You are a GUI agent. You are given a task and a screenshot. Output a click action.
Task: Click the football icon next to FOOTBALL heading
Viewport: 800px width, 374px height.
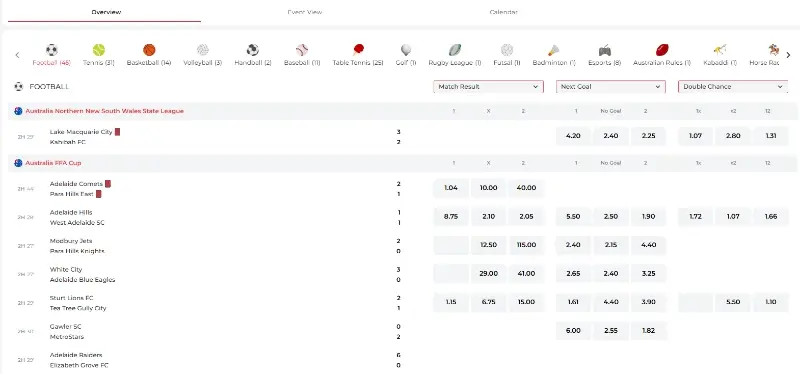(x=19, y=87)
